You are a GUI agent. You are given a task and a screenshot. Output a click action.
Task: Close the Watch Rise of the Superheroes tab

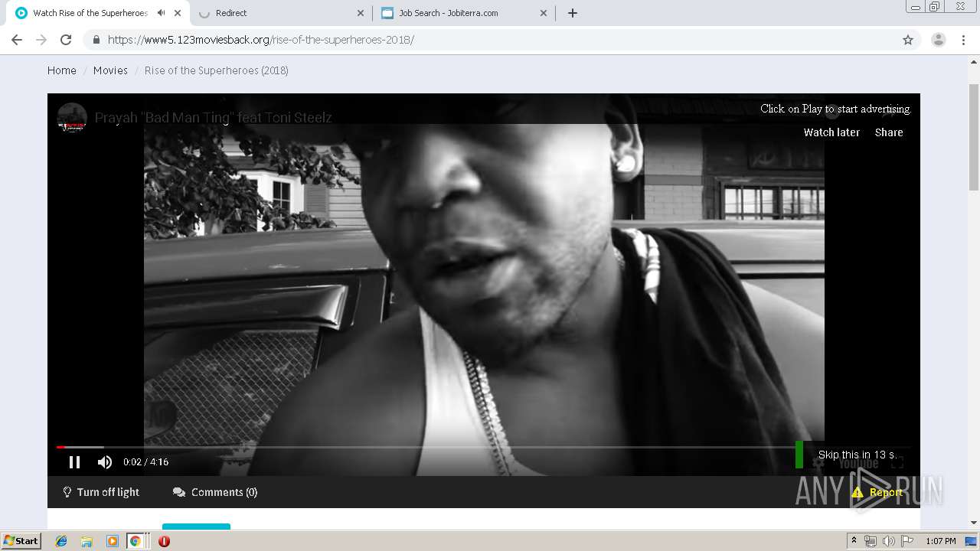point(178,13)
